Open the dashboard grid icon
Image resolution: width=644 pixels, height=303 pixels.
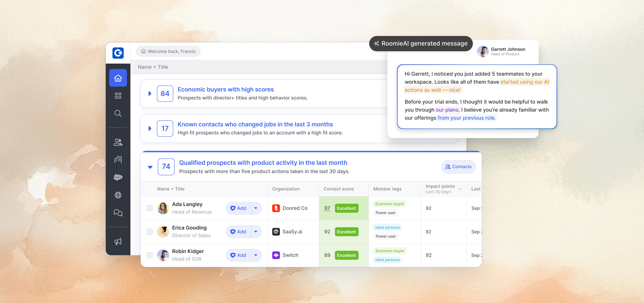[118, 96]
